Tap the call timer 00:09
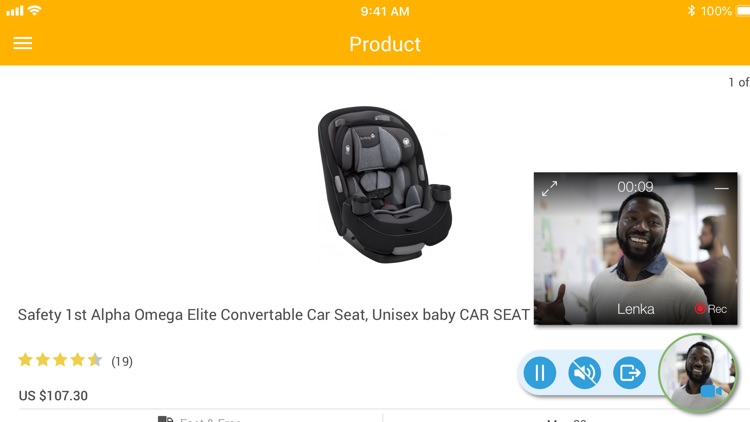The height and width of the screenshot is (422, 750). (635, 187)
